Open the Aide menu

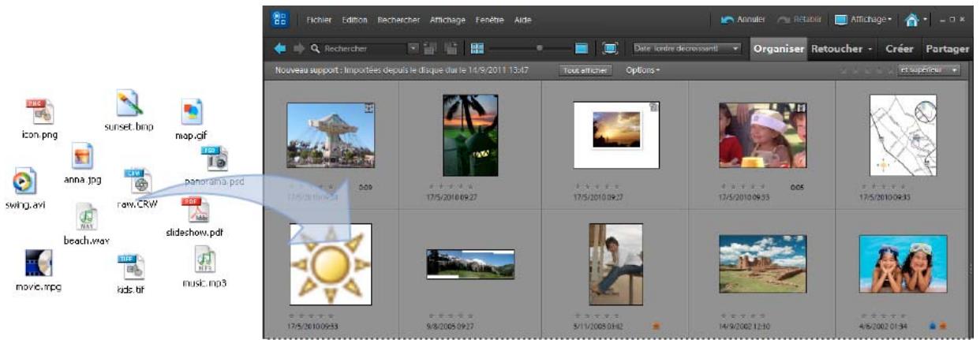point(522,19)
